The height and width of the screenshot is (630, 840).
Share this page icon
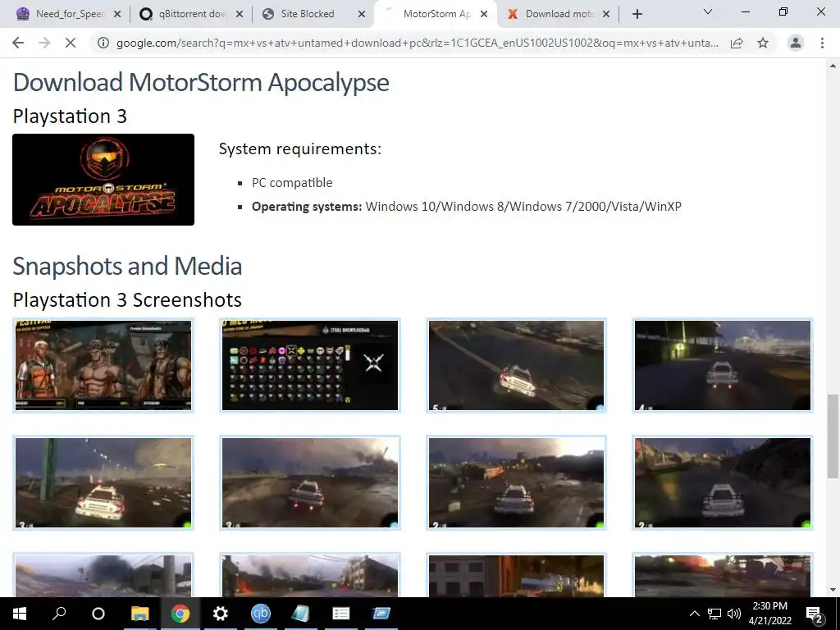coord(737,43)
